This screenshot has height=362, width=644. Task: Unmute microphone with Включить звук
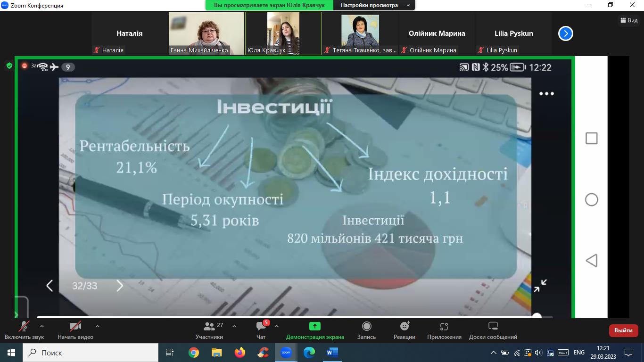tap(24, 327)
